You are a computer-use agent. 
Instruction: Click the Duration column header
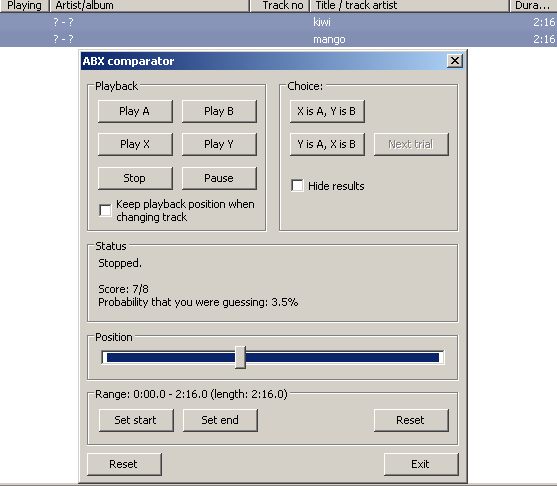(533, 5)
